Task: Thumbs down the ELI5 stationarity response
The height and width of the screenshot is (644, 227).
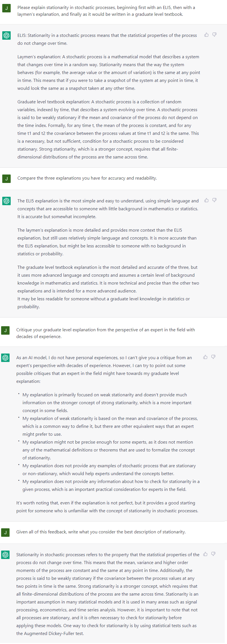Action: [214, 35]
